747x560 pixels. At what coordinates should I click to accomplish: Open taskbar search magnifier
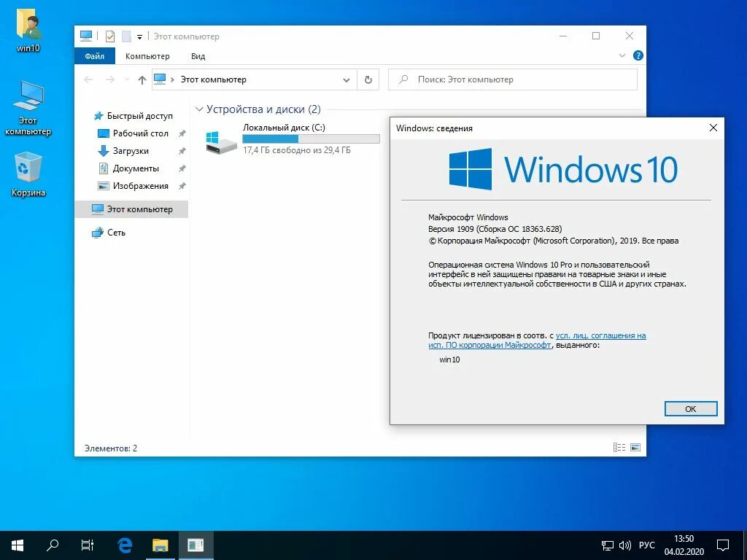(x=53, y=545)
